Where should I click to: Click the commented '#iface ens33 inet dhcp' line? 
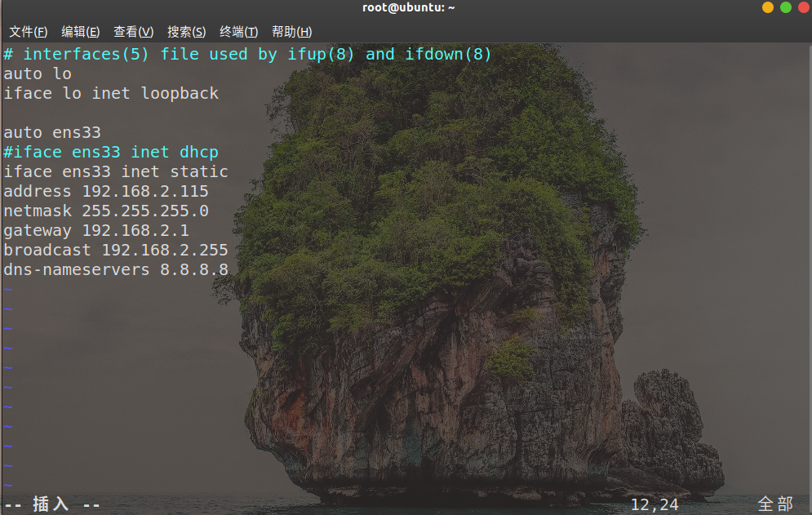111,153
